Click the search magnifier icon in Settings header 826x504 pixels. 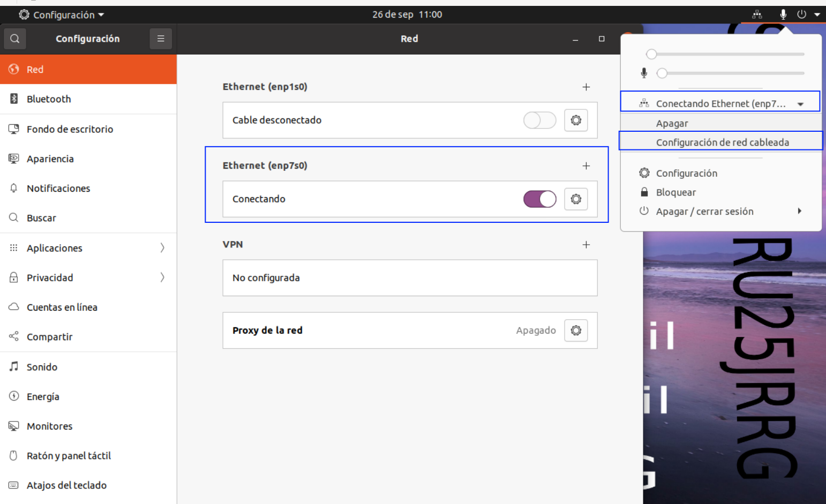(x=15, y=39)
